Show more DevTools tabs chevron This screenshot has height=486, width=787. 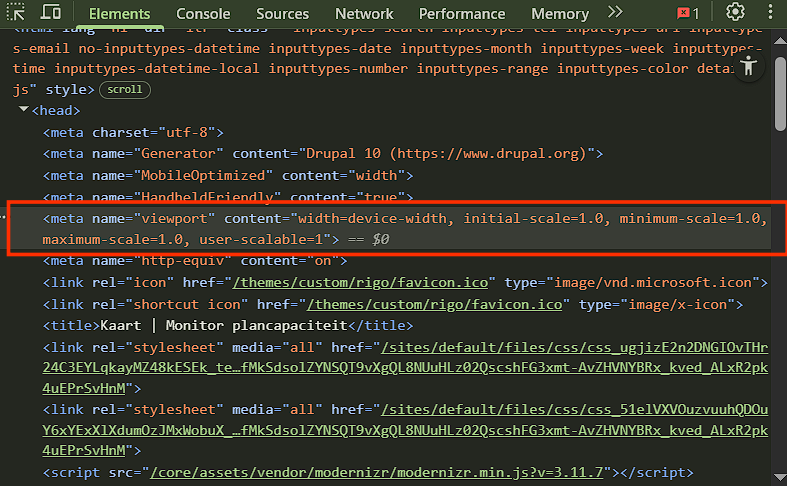[x=615, y=13]
